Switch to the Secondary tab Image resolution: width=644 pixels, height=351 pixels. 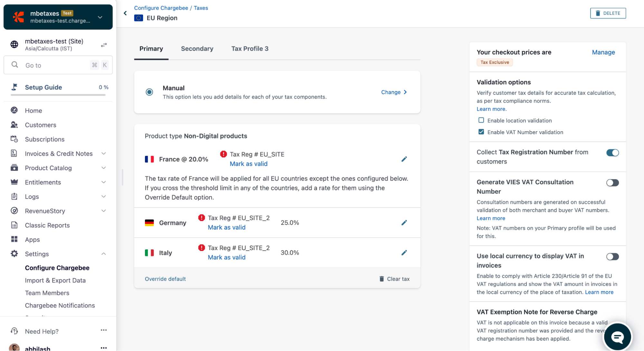click(197, 49)
